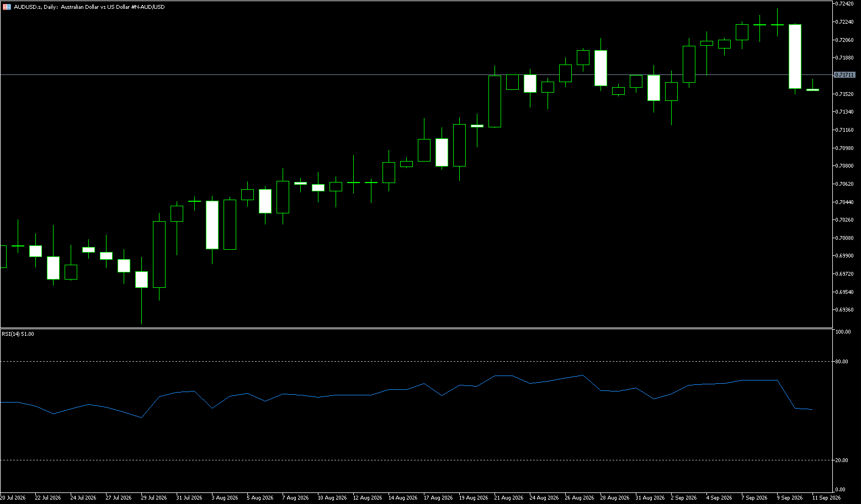Select the 11 Sep 2026 date label
Screen dimensions: 861x504
click(x=826, y=498)
